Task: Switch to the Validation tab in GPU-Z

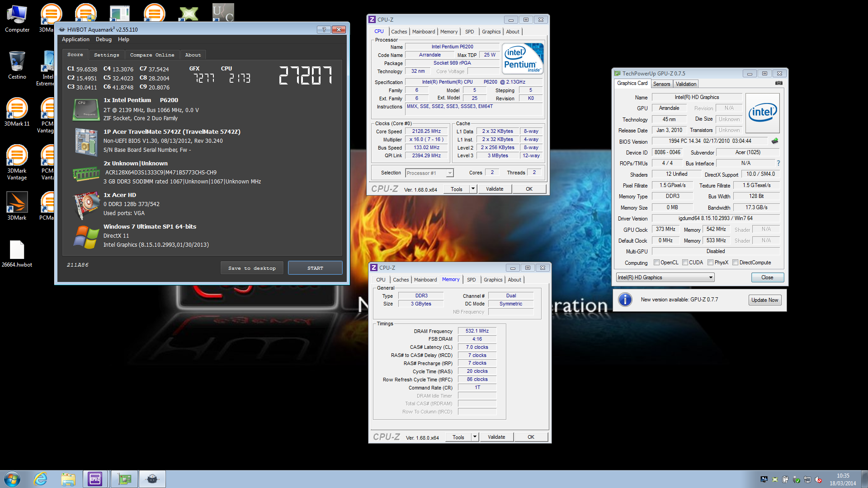Action: (x=686, y=84)
